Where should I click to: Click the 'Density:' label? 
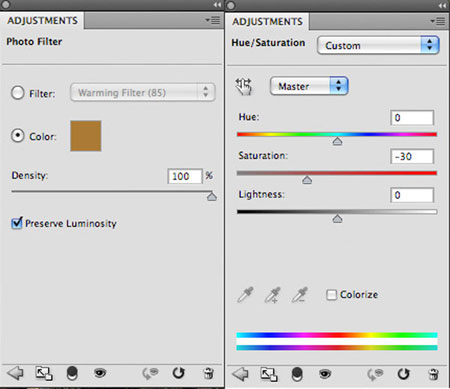[30, 175]
